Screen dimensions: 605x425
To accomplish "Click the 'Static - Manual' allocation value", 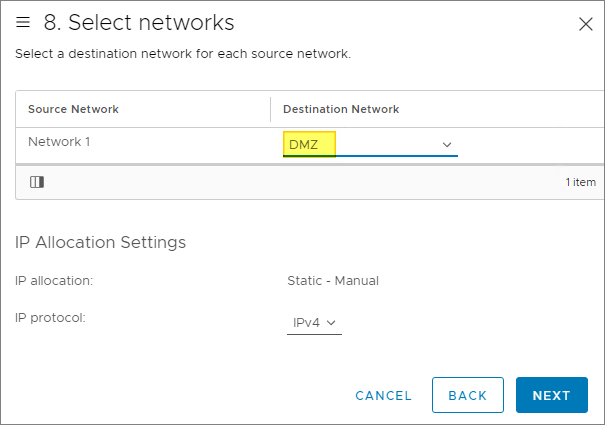I will click(333, 281).
